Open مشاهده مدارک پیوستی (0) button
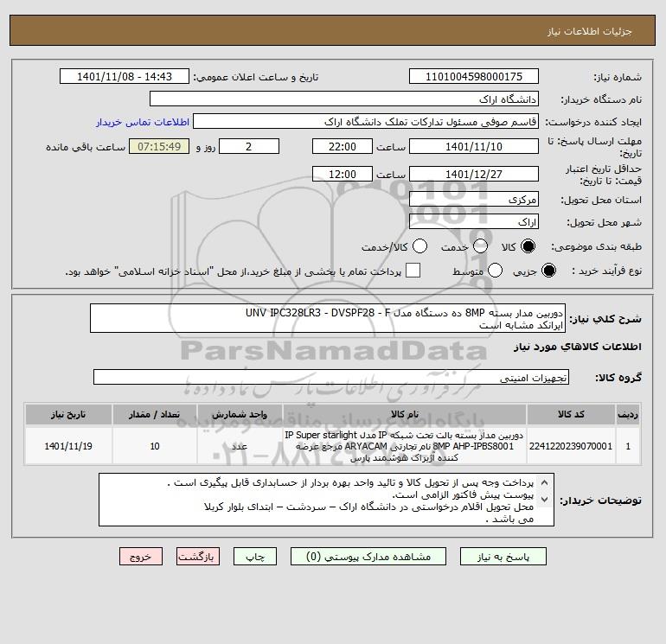 [x=368, y=557]
